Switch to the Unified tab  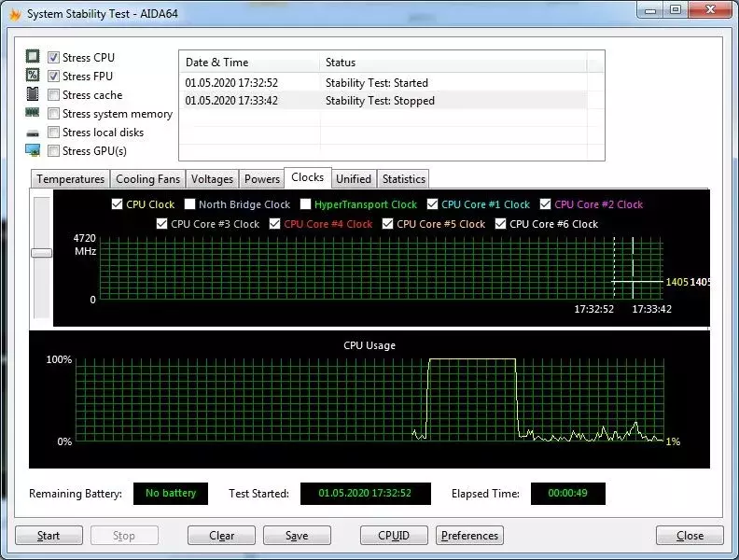point(354,179)
